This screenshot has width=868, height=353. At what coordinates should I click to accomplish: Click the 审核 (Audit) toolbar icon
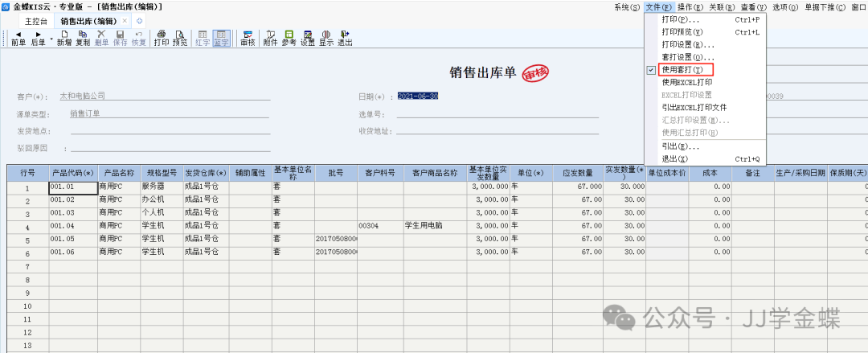click(248, 38)
